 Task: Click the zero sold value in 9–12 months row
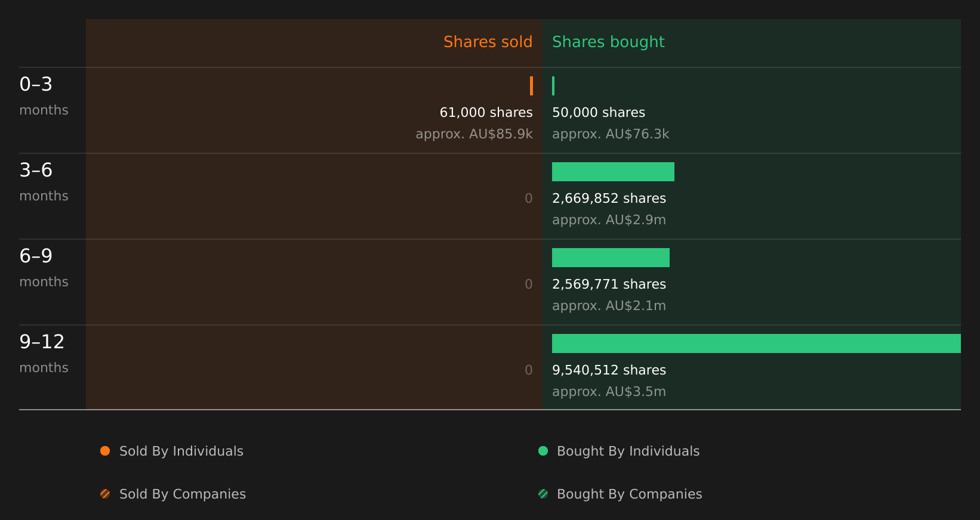coord(529,370)
